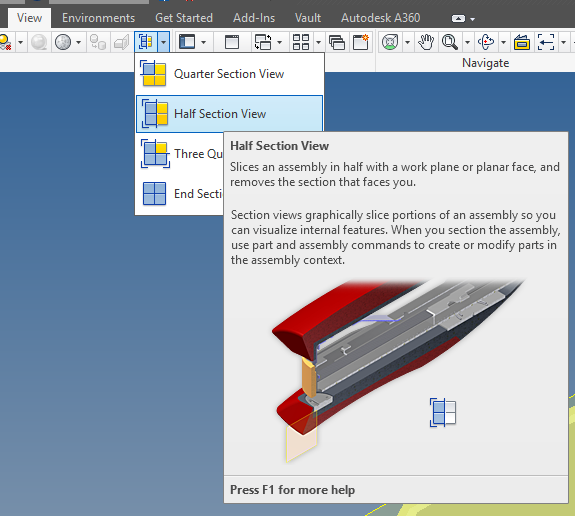Expand the ribbon display options arrow
The image size is (575, 516).
(473, 19)
